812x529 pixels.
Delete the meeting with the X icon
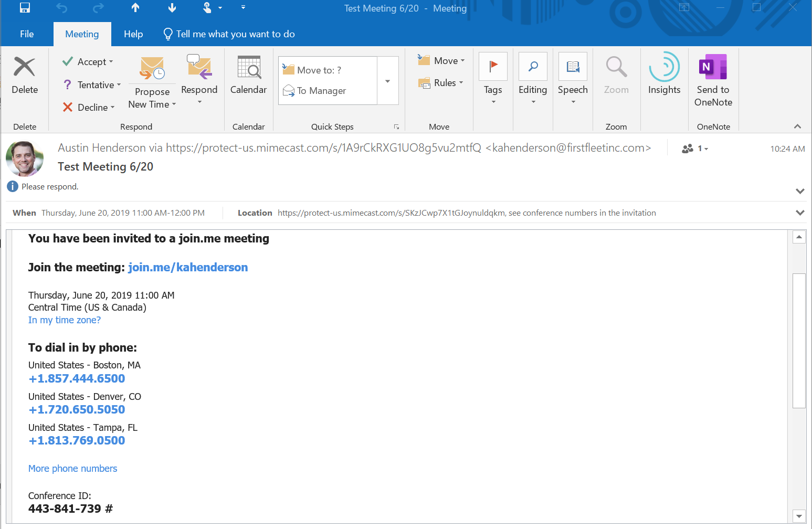(25, 67)
